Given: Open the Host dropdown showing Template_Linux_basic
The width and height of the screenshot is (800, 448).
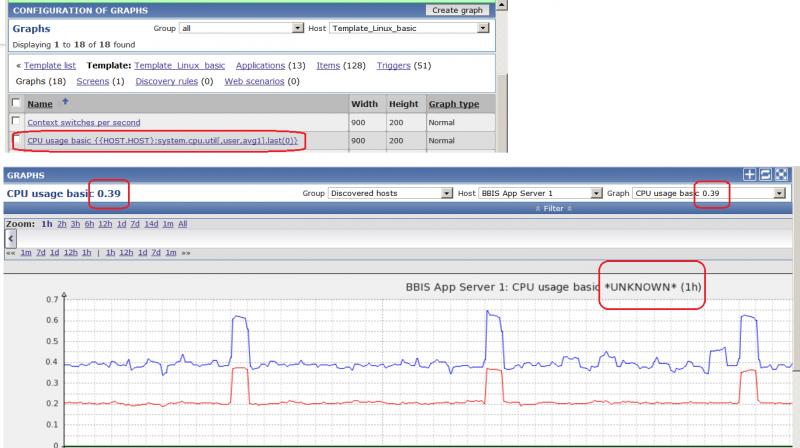Looking at the screenshot, I should coord(409,28).
